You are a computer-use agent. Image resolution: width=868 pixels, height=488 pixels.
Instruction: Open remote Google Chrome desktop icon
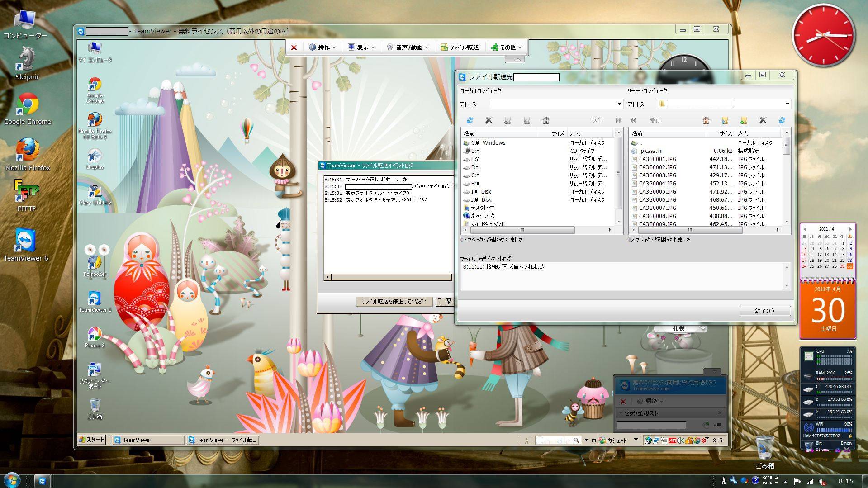click(95, 90)
